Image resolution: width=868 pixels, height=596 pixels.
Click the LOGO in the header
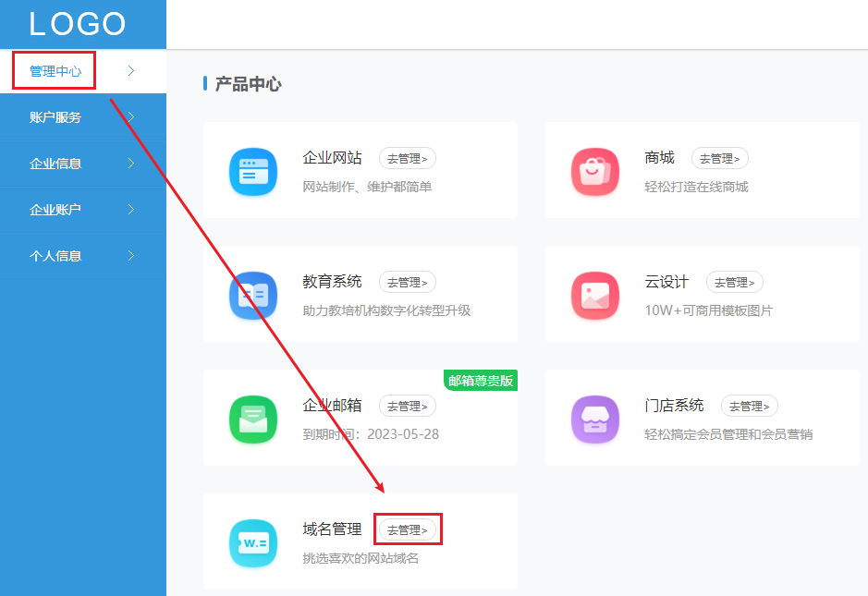(78, 24)
